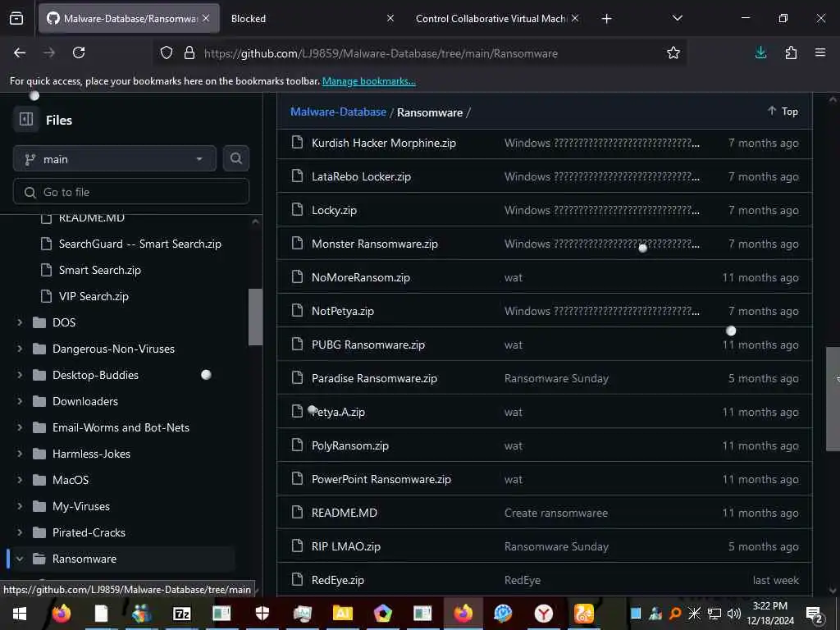Expand the Desktop-Buddies folder
Image resolution: width=840 pixels, height=630 pixels.
[20, 375]
